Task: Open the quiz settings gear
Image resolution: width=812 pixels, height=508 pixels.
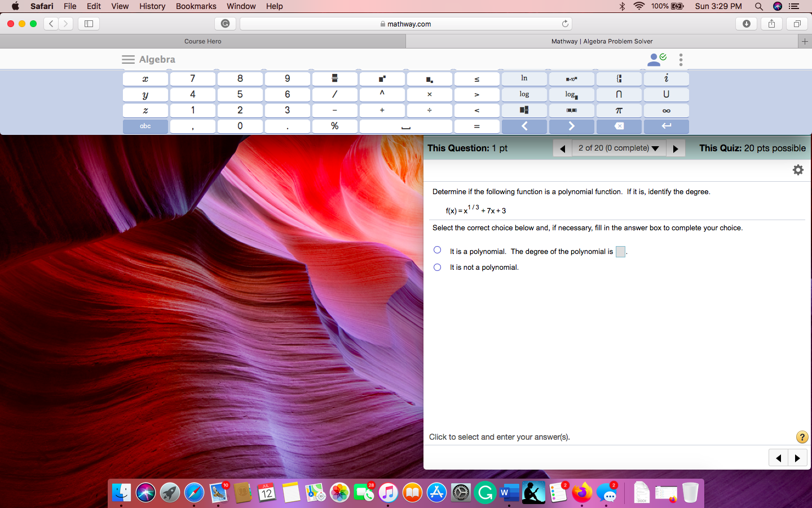Action: 798,170
